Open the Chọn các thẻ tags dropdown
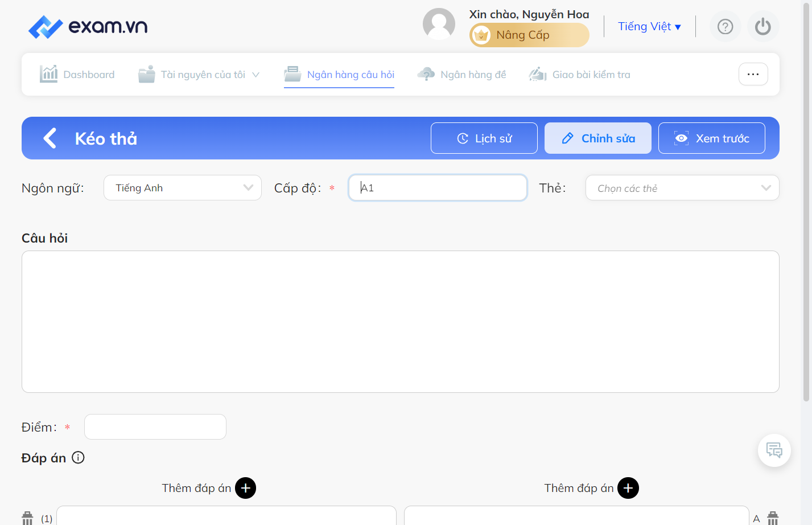Image resolution: width=812 pixels, height=525 pixels. point(682,187)
